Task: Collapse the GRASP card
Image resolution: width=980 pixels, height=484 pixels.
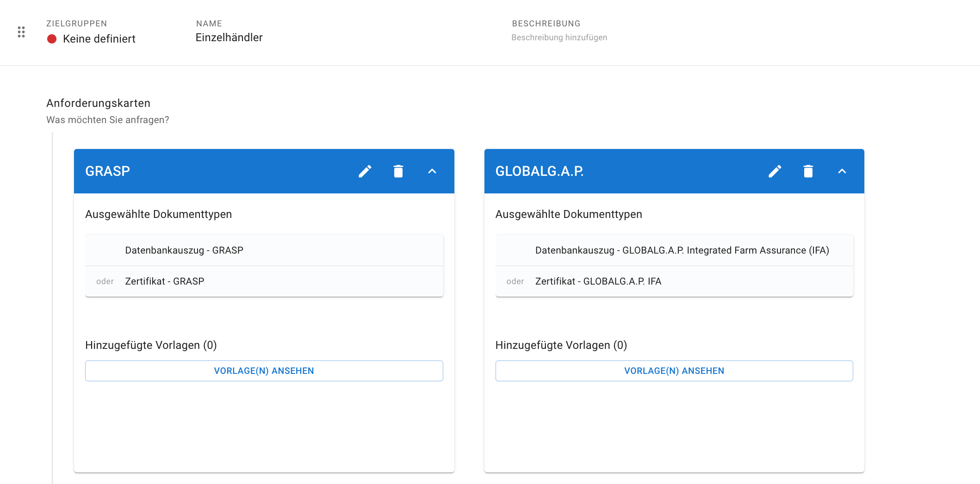Action: (432, 171)
